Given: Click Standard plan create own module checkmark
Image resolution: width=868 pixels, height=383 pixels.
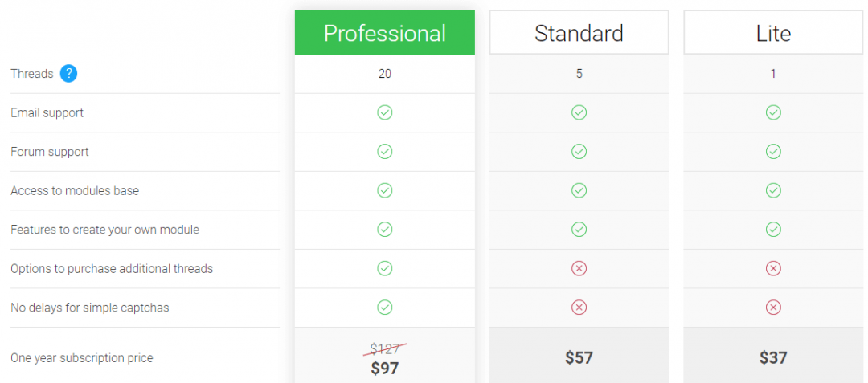Looking at the screenshot, I should (579, 230).
